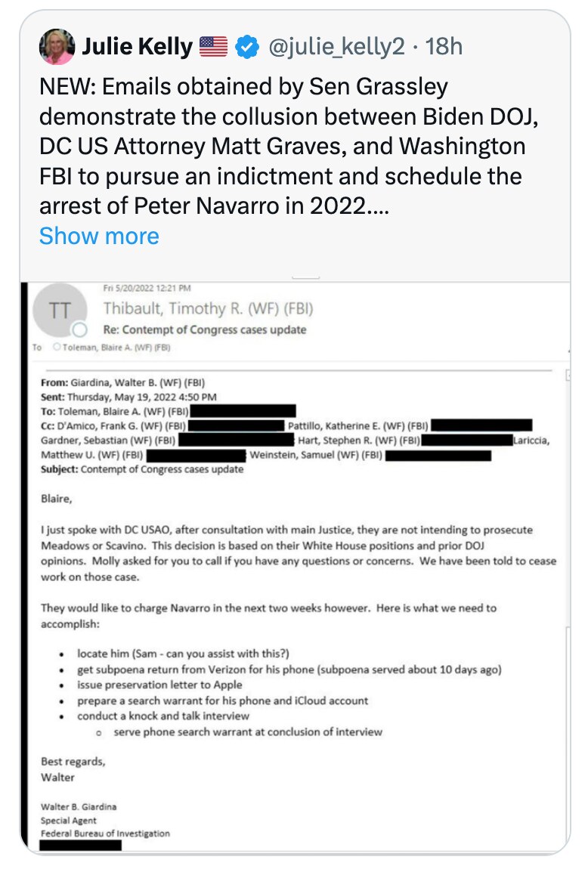The image size is (588, 872).
Task: Click the To field in the email header
Action: click(36, 345)
